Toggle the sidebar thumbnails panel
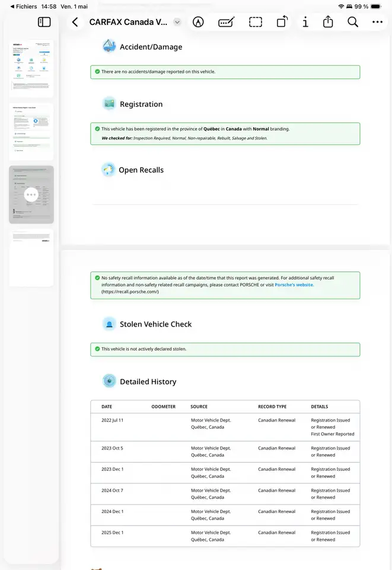This screenshot has width=392, height=570. (44, 22)
